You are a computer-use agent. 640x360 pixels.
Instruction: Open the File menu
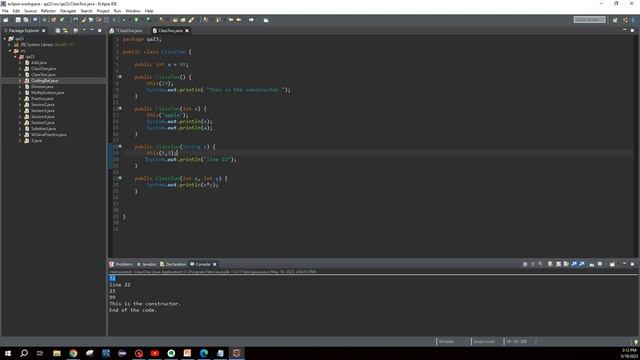(5, 11)
